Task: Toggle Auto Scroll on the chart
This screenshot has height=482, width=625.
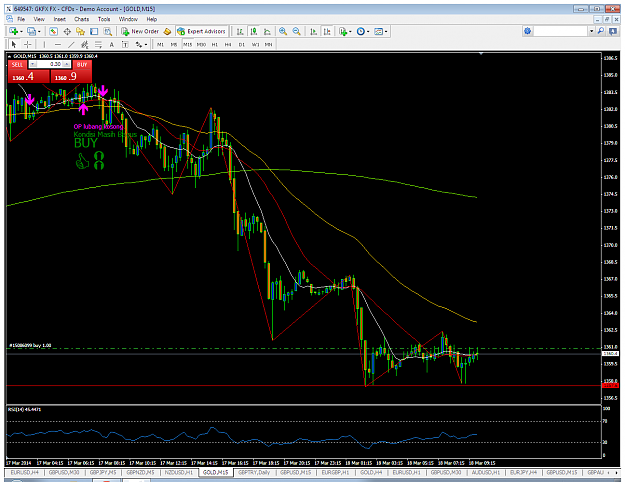Action: (314, 31)
